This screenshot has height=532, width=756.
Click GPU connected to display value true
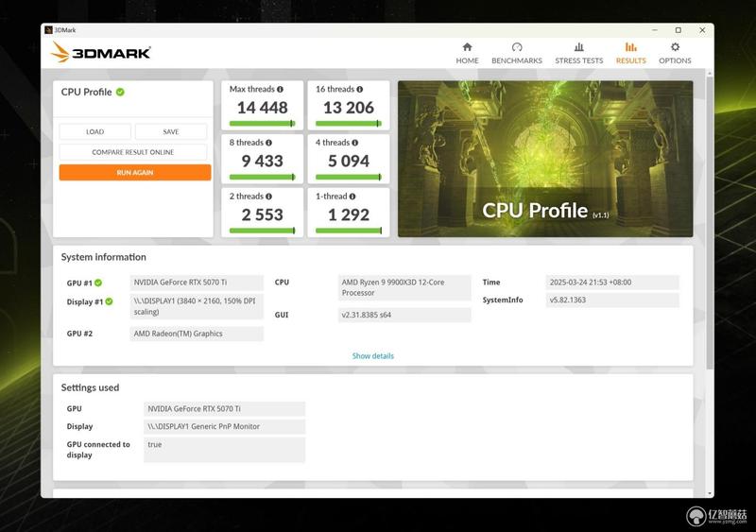pos(224,450)
